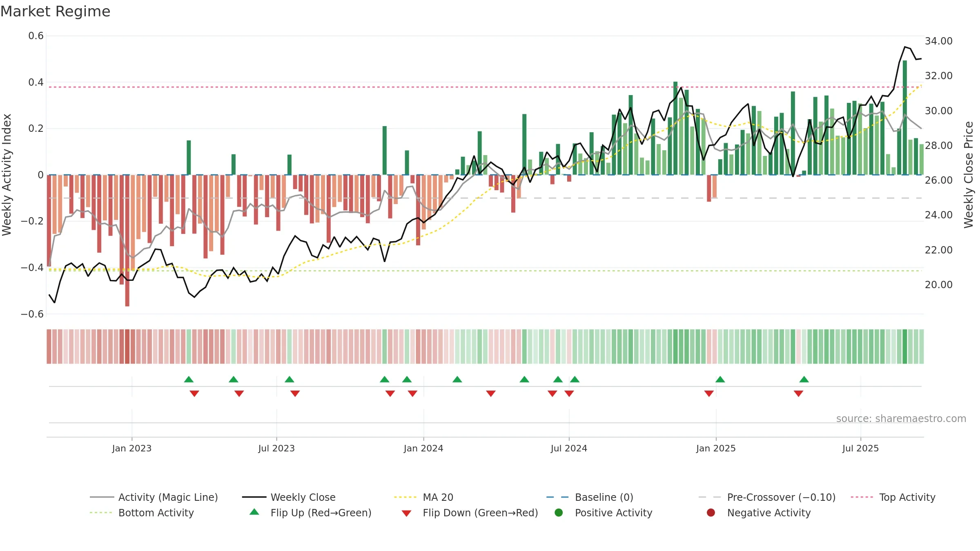The height and width of the screenshot is (551, 980).
Task: Click the deepest red activity bar below −0.5
Action: pos(127,240)
